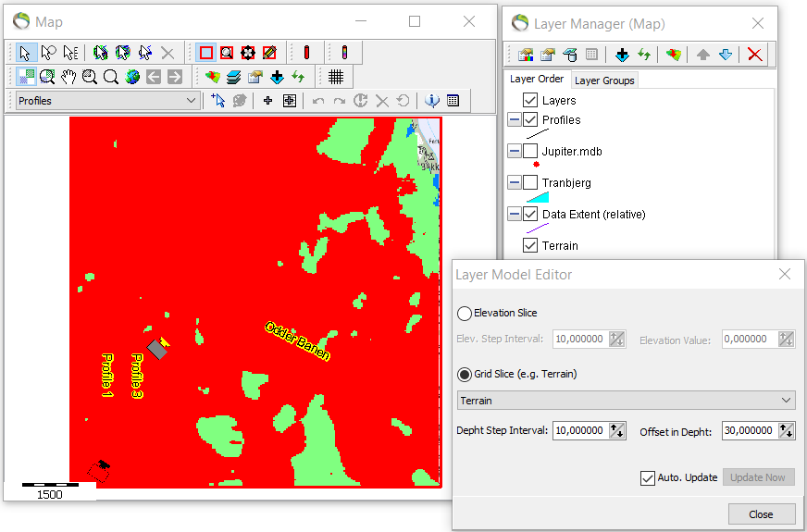807x532 pixels.
Task: Click Layer Manager's black plus blue arrow icon
Action: (622, 54)
